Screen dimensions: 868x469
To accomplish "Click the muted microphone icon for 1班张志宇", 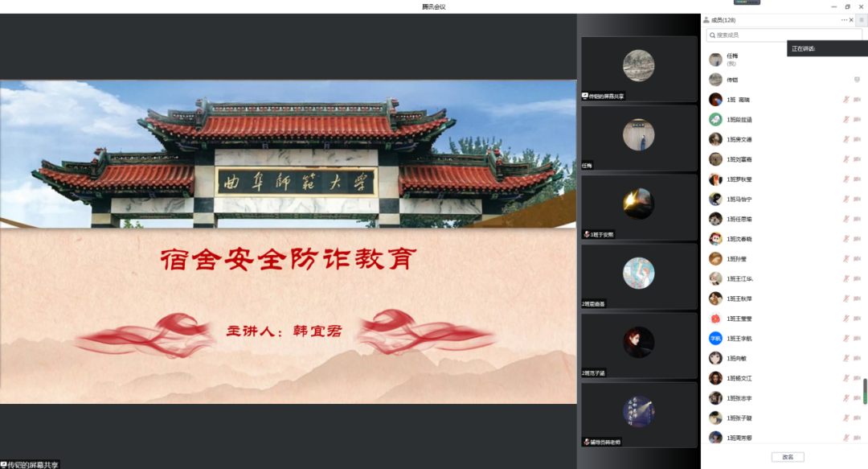I will [845, 398].
